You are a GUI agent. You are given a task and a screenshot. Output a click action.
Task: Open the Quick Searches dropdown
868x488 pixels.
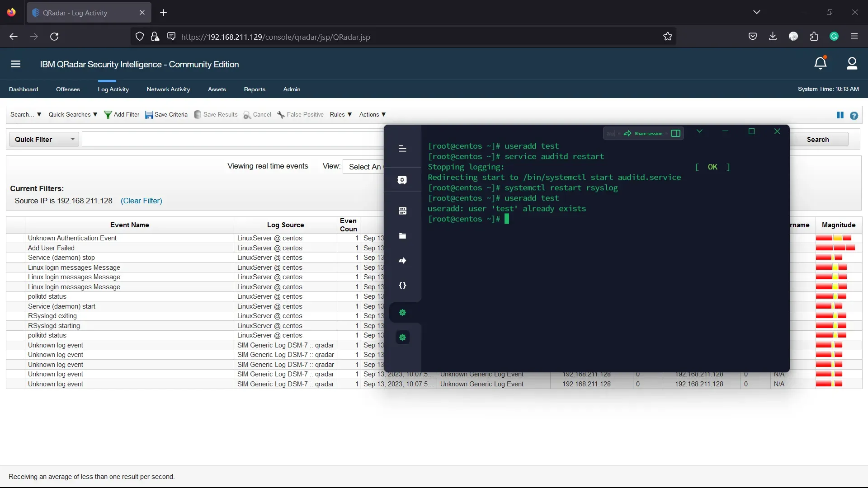73,114
